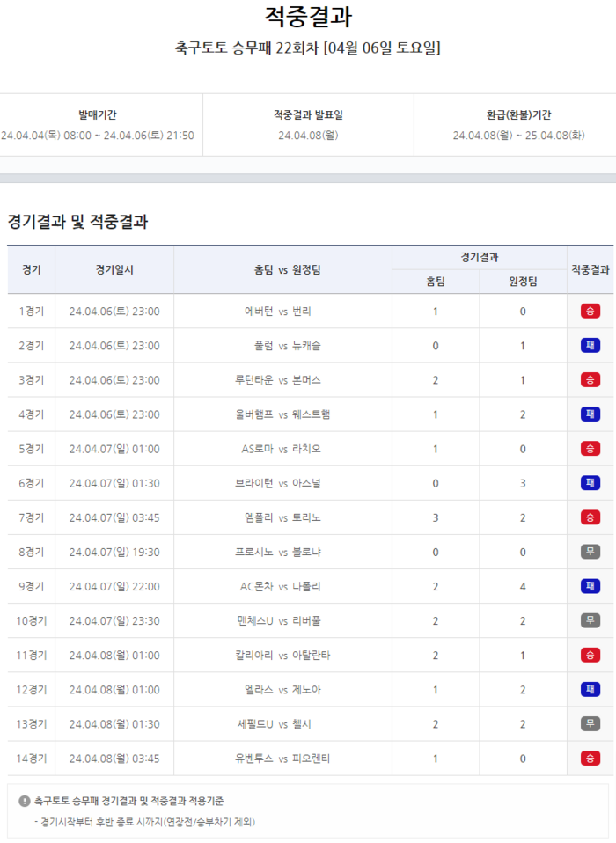Click the 적중결과 발표일 date cell
The width and height of the screenshot is (616, 843).
[308, 136]
